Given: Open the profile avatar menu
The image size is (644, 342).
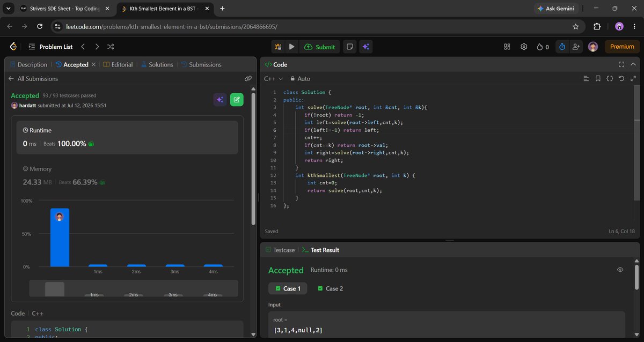Looking at the screenshot, I should (593, 47).
